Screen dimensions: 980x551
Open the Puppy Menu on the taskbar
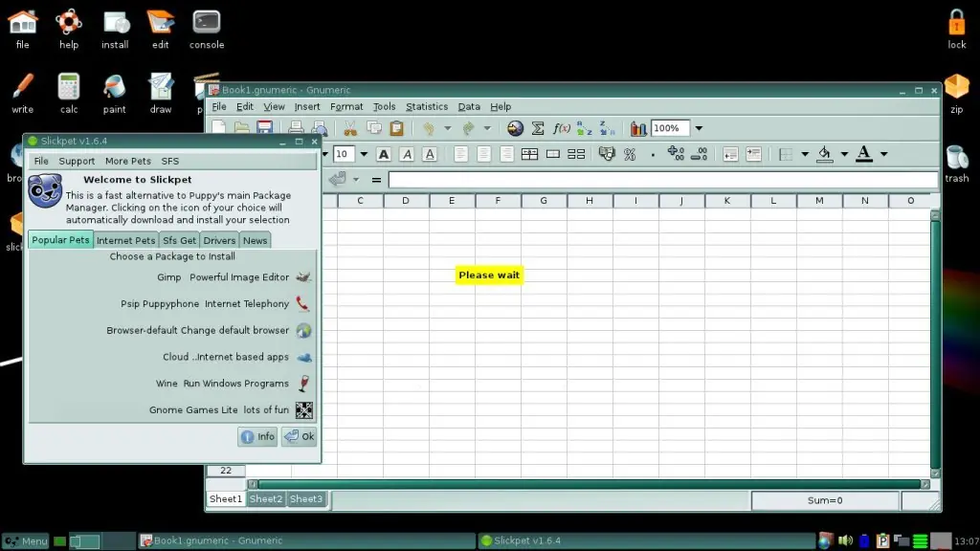click(26, 541)
